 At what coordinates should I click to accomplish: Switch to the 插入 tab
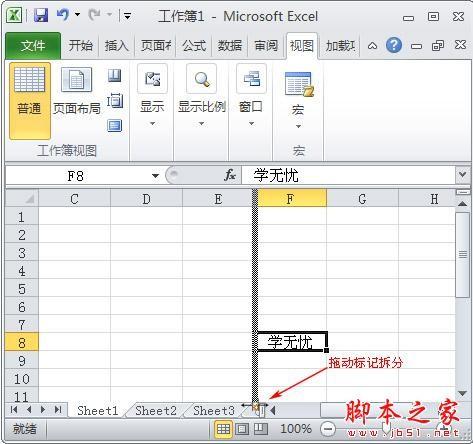point(116,45)
